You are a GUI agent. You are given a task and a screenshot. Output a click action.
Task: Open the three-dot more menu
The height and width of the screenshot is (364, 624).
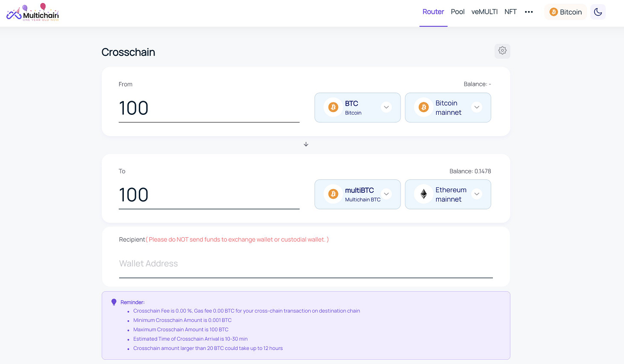click(x=529, y=12)
